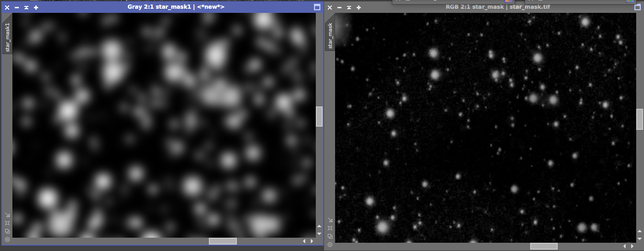
Task: Click the overlapping squares icon in star_mask.tif window
Action: pyautogui.click(x=330, y=236)
